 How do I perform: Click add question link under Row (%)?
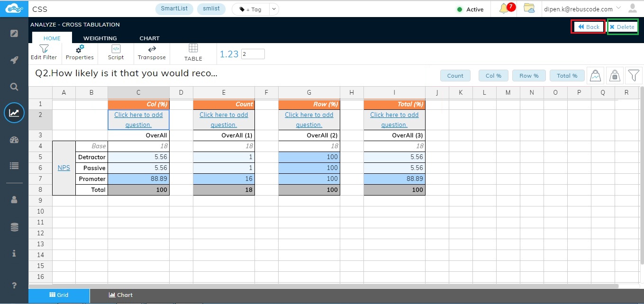(309, 120)
